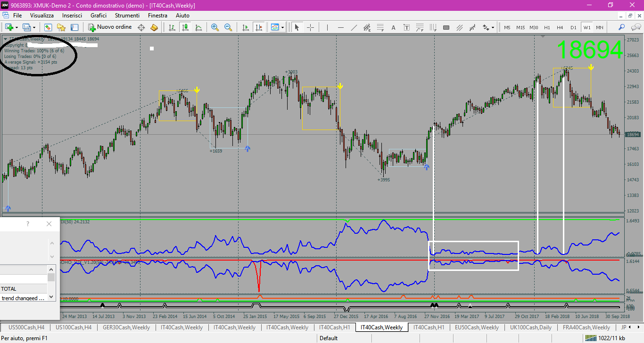644x343 pixels.
Task: Open the Profiles toolbar icon
Action: tap(26, 27)
